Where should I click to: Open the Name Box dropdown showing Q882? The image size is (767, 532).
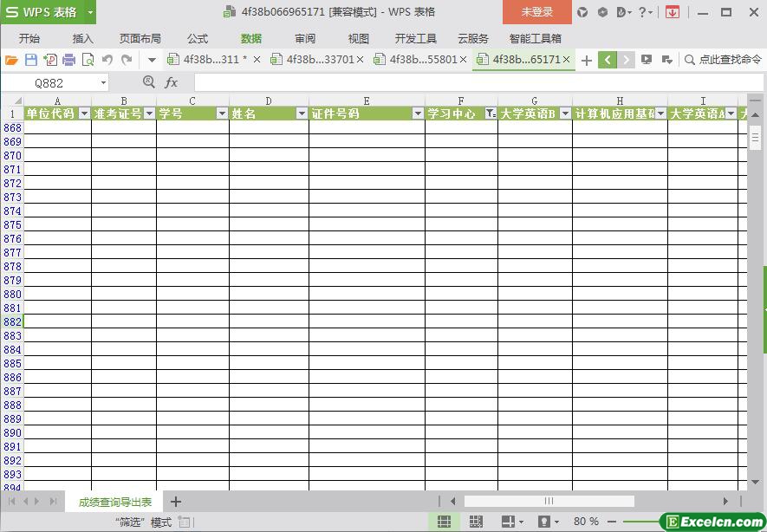103,82
